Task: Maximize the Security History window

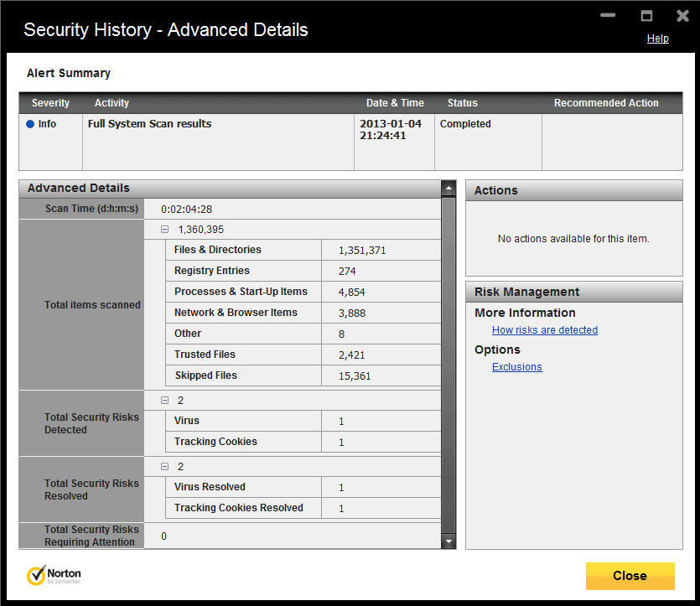Action: 646,16
